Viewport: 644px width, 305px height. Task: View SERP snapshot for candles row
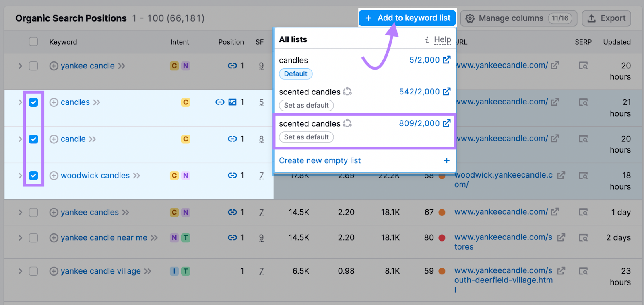tap(583, 102)
